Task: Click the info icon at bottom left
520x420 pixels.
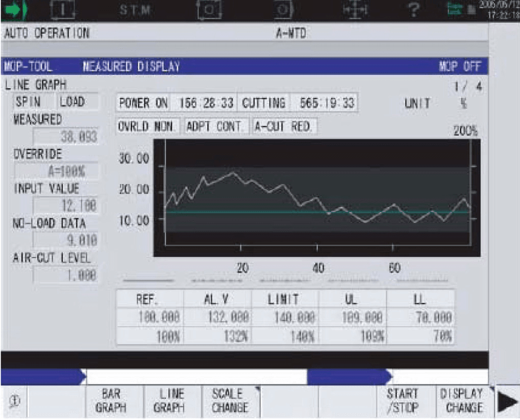Action: (15, 401)
